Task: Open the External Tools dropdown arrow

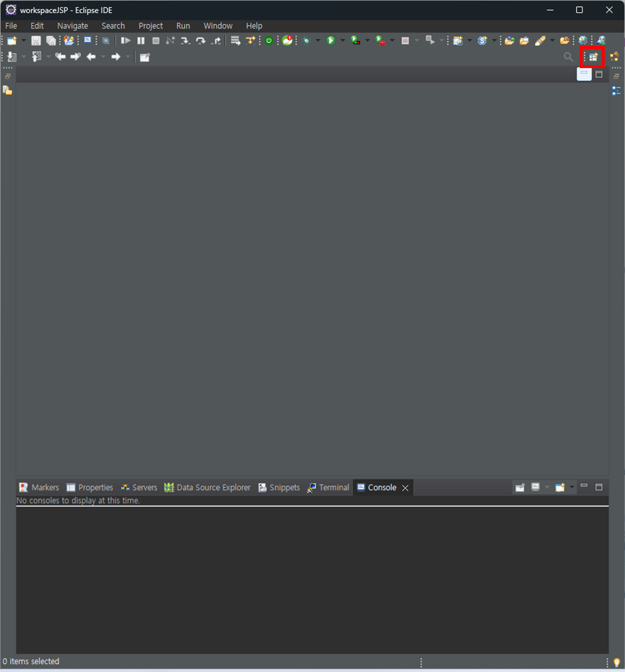Action: coord(392,41)
